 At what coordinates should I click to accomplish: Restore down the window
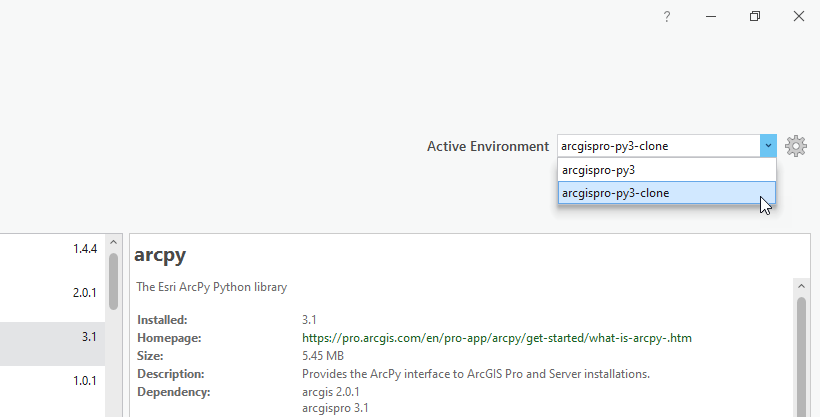tap(755, 17)
